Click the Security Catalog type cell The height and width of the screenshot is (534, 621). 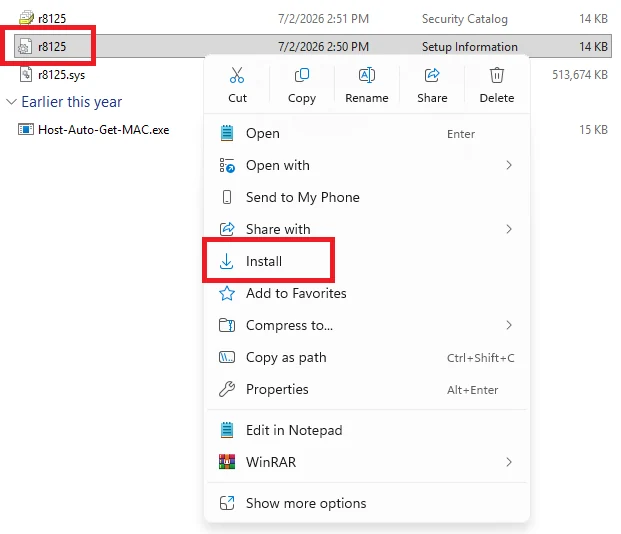[x=465, y=19]
